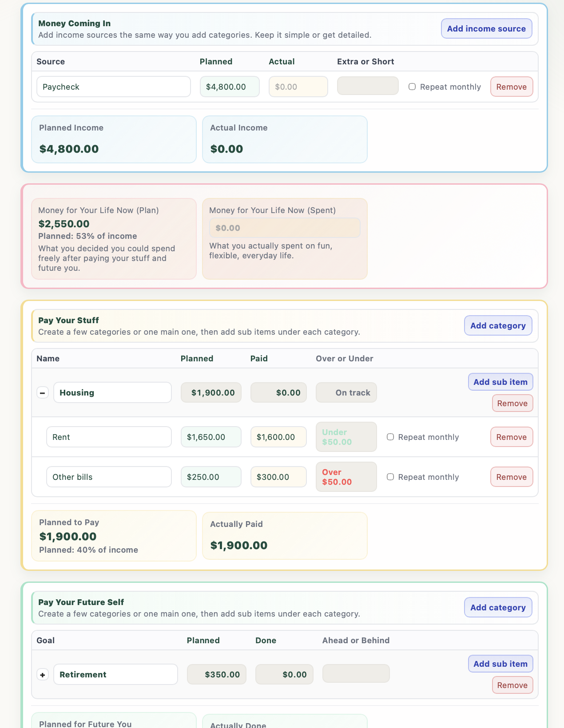The image size is (564, 728).
Task: Remove the Retirement goal
Action: 512,685
